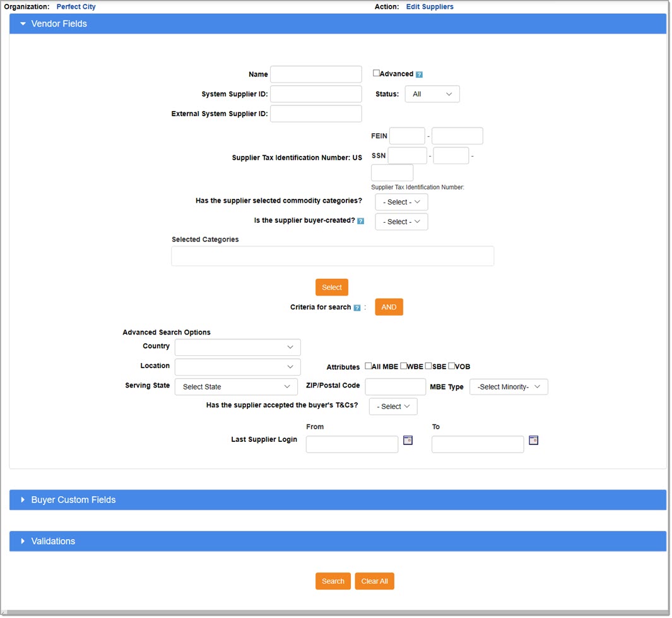Click inside the Name search field

(315, 74)
